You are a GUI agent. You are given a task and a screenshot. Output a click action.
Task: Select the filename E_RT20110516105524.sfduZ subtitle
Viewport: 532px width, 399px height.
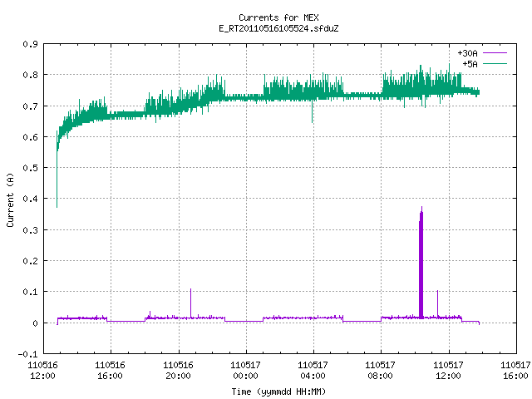[x=278, y=28]
